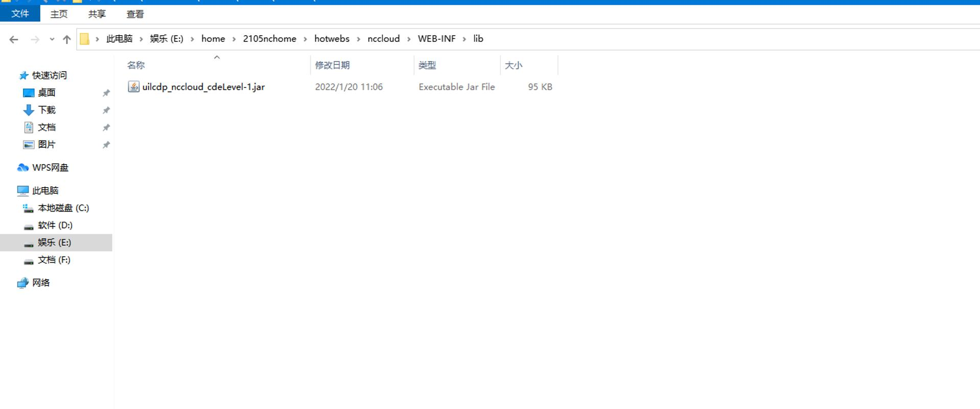Viewport: 980px width, 409px height.
Task: Navigate to 2105nchome in breadcrumb
Action: [269, 39]
